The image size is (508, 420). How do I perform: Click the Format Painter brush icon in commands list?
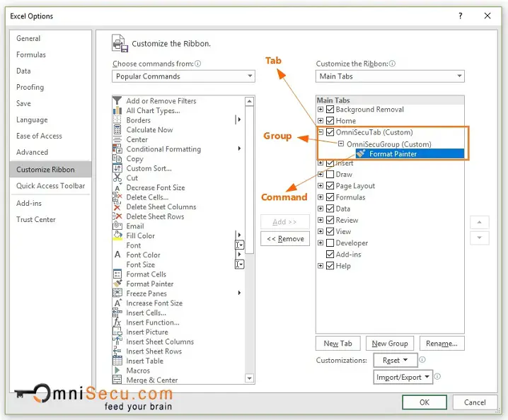click(x=117, y=284)
